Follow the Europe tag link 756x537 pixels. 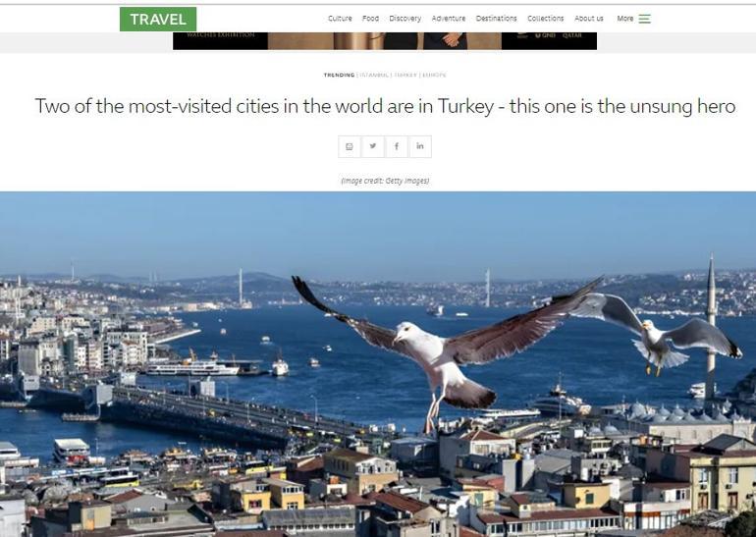[434, 76]
